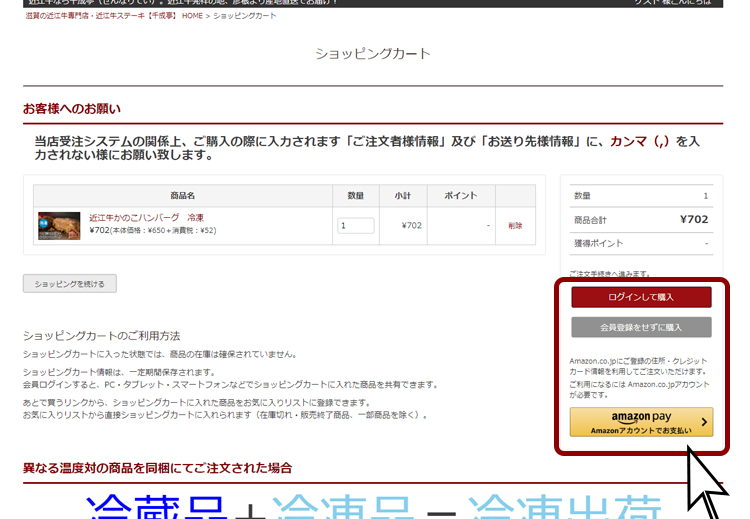The image size is (750, 519).
Task: Focus the quantity input field showing 1
Action: coord(355,226)
